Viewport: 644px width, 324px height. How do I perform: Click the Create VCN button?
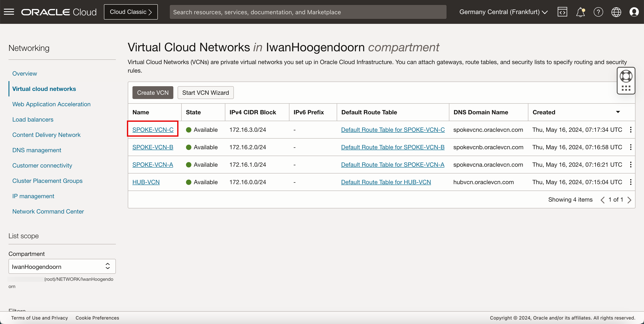tap(152, 93)
